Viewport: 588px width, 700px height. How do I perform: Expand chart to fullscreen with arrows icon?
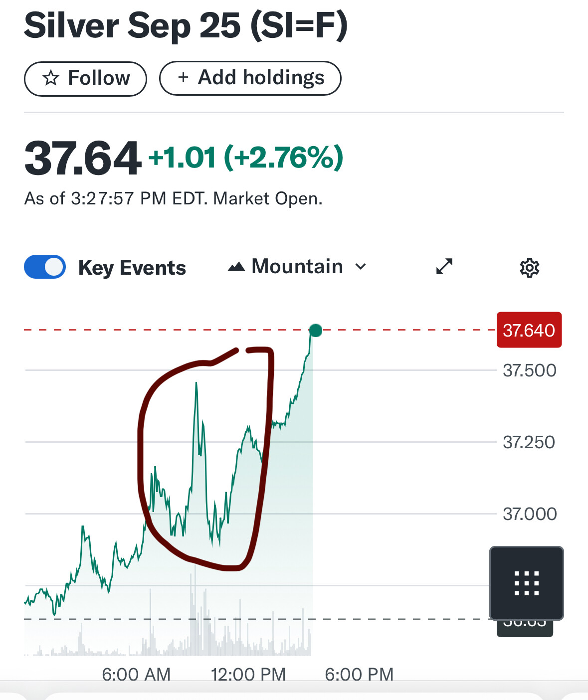(x=444, y=267)
